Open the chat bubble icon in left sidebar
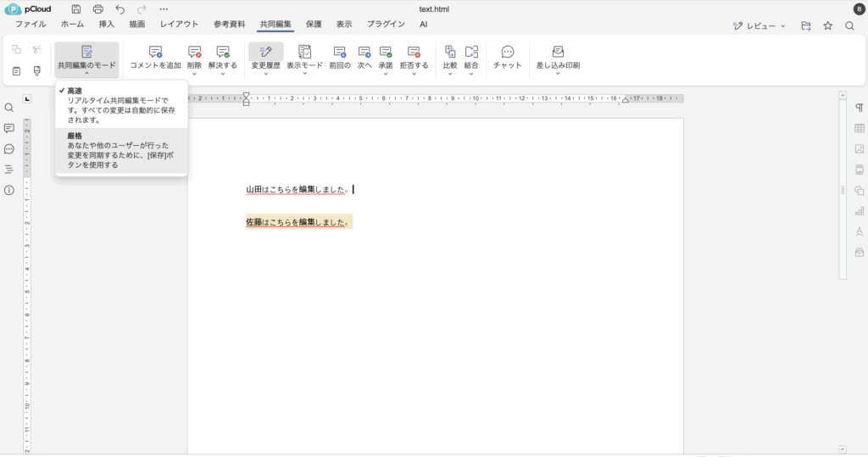The width and height of the screenshot is (868, 457). tap(8, 149)
